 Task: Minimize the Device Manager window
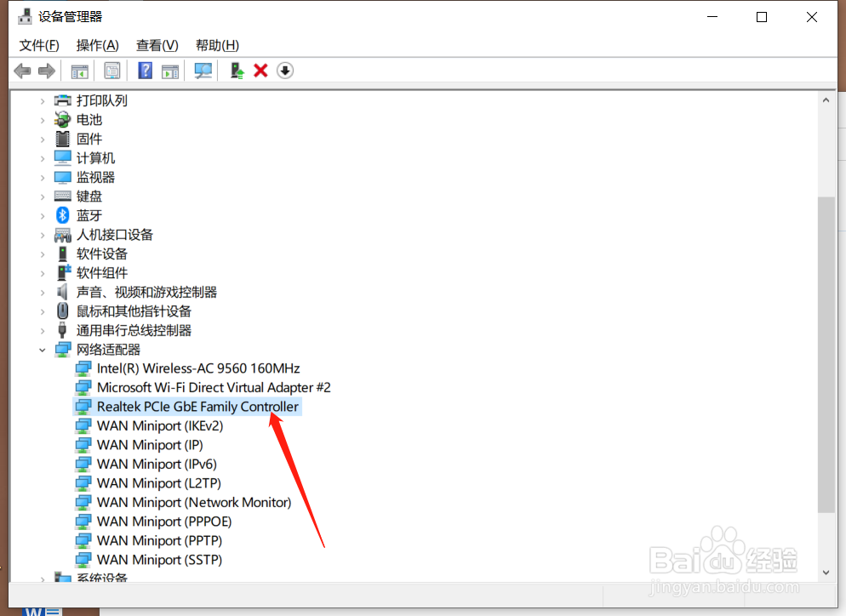(x=712, y=17)
